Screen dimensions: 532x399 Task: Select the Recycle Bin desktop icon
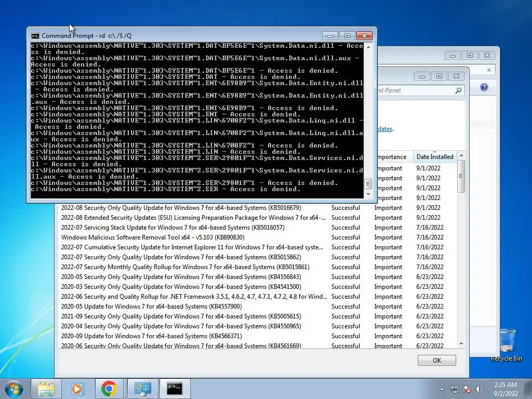[506, 344]
